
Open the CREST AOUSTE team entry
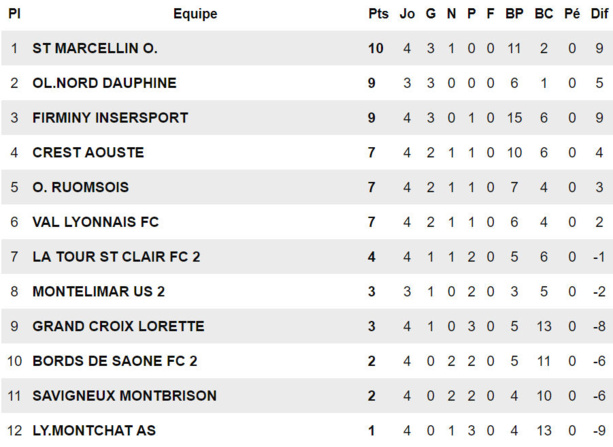click(88, 152)
